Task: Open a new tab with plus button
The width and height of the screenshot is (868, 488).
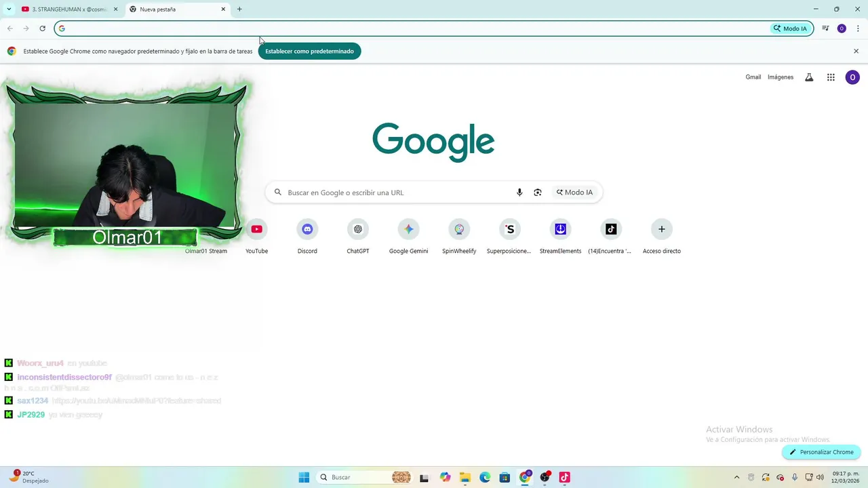Action: click(239, 9)
